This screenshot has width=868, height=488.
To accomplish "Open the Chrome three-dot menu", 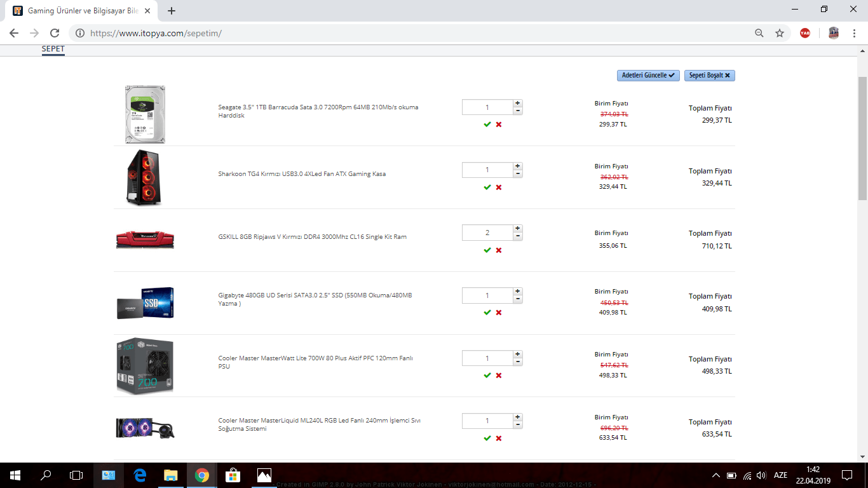I will 855,33.
